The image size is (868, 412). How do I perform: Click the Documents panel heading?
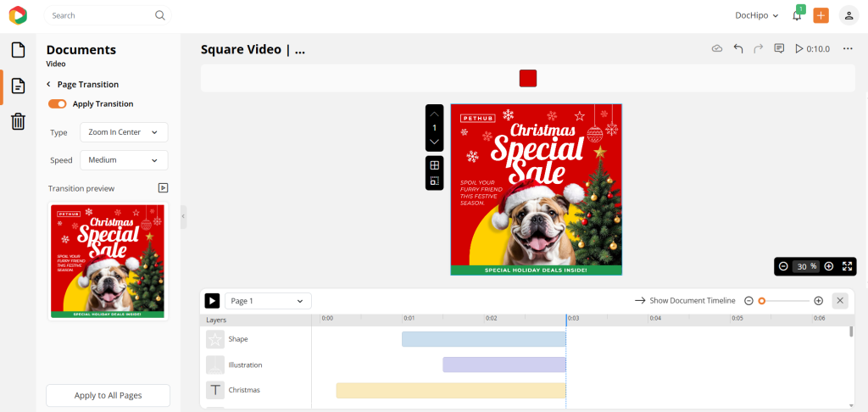81,50
